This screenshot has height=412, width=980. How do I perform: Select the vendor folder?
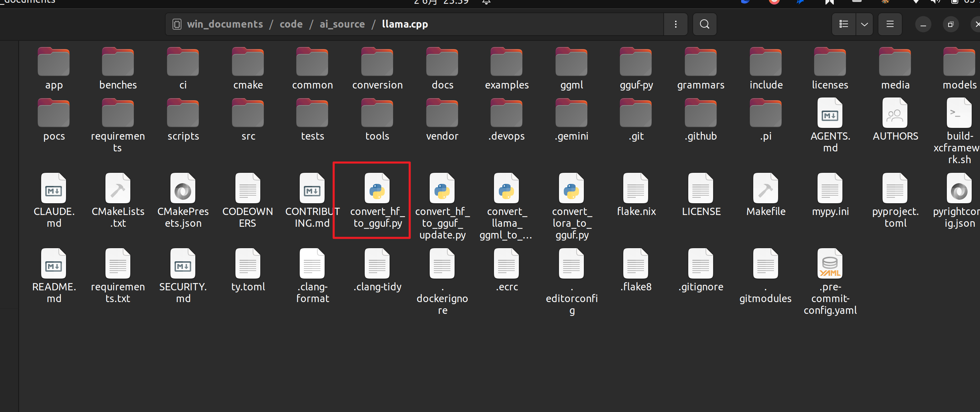(x=442, y=120)
